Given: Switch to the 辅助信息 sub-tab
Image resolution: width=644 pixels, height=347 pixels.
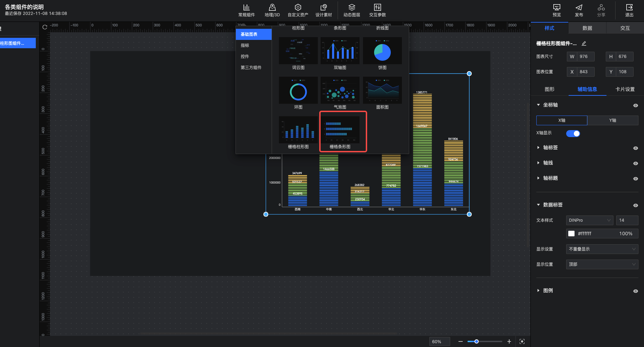Looking at the screenshot, I should pos(587,89).
